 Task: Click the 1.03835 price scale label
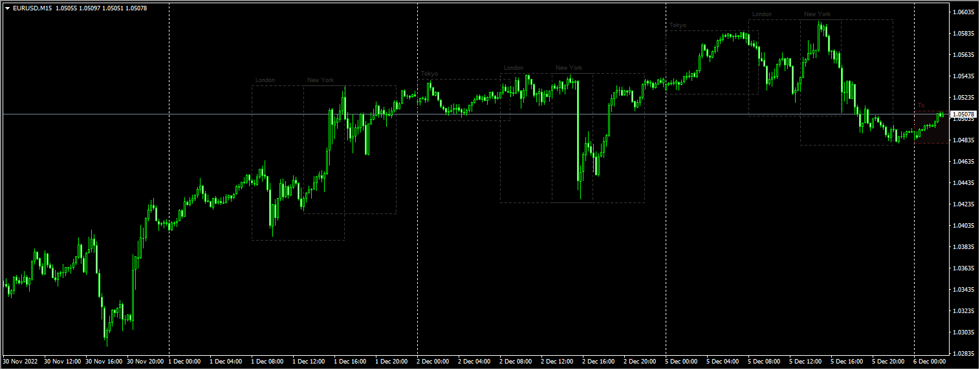(x=964, y=247)
